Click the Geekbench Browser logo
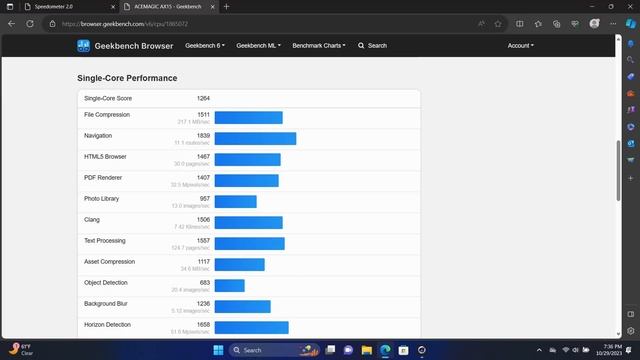The image size is (640, 360). [125, 46]
